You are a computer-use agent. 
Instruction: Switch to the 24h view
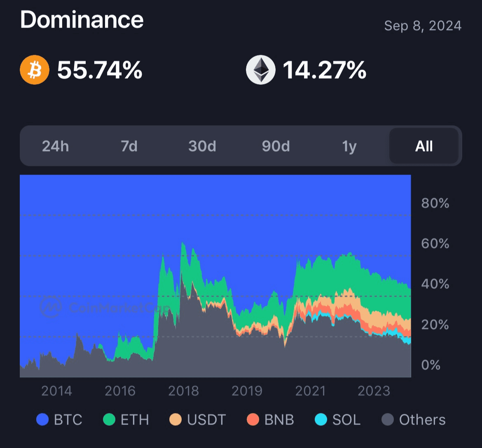click(x=55, y=146)
